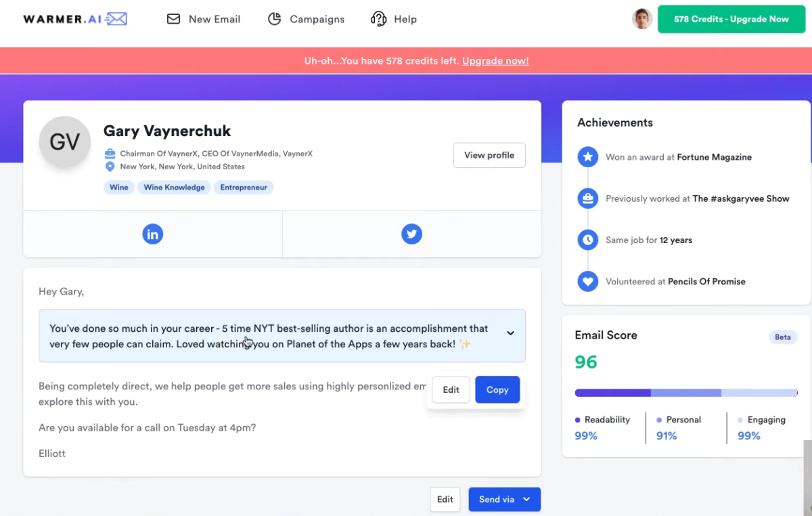The image size is (812, 516).
Task: Open Gary's Twitter profile icon
Action: 411,234
